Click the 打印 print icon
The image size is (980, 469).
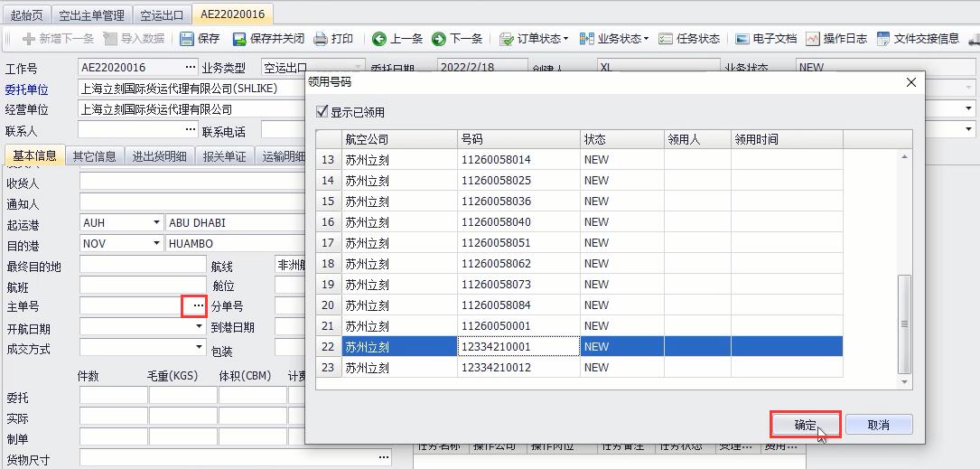332,39
